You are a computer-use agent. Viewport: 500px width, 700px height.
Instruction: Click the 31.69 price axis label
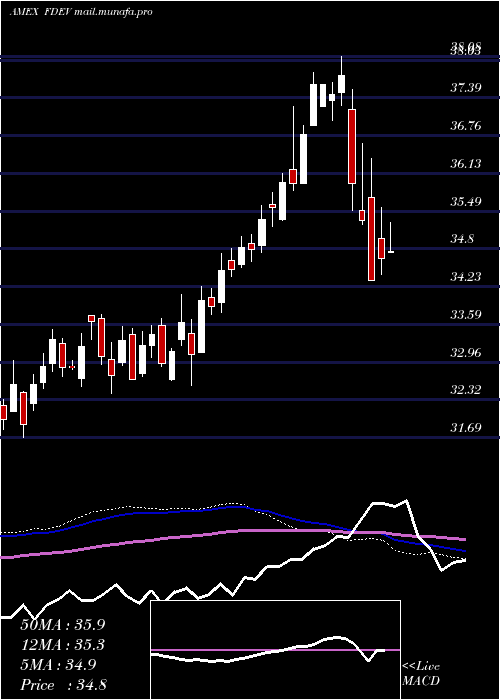pyautogui.click(x=466, y=428)
